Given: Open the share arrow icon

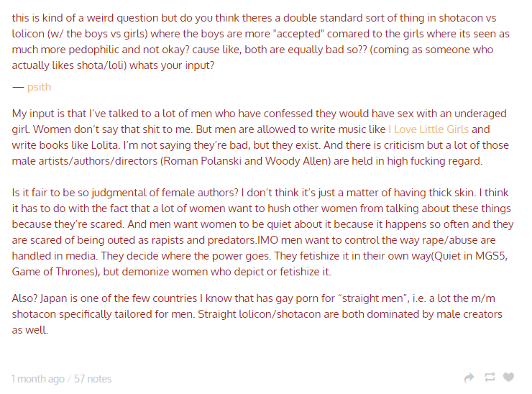Looking at the screenshot, I should [x=469, y=377].
